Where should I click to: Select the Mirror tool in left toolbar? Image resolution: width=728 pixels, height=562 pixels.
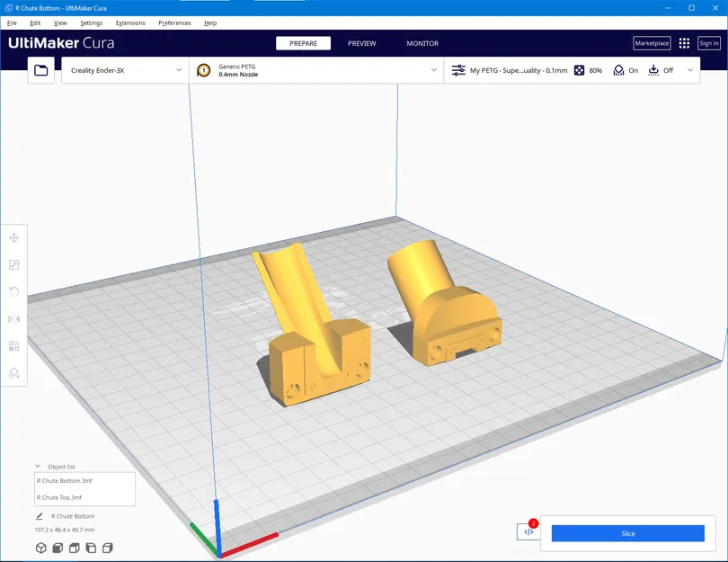tap(13, 319)
